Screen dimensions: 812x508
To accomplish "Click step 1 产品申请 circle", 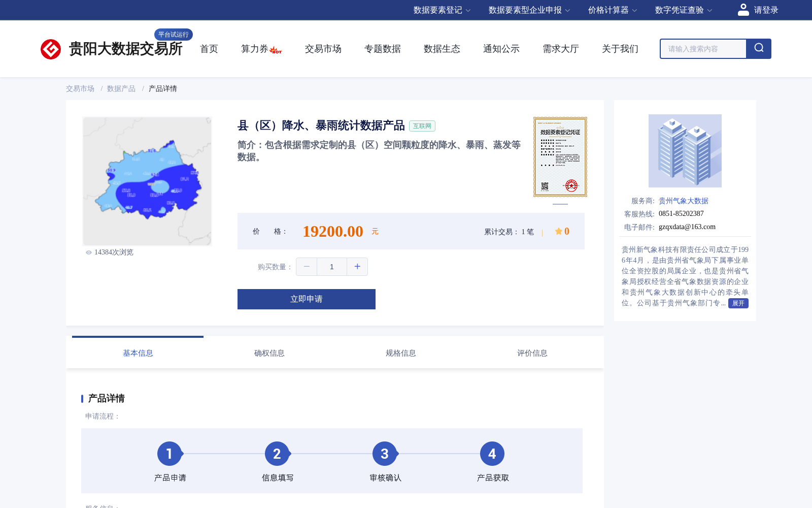I will [x=170, y=454].
